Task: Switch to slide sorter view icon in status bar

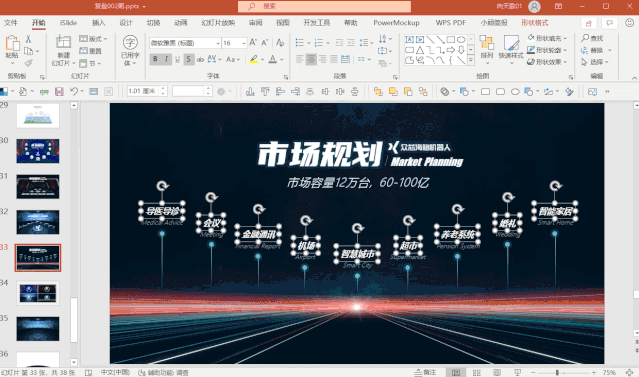Action: pyautogui.click(x=476, y=373)
